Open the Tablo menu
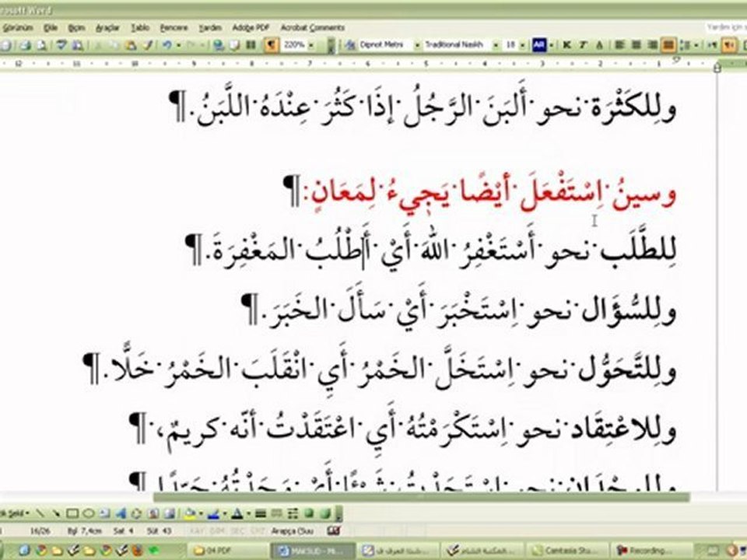The image size is (747, 560). pos(140,28)
